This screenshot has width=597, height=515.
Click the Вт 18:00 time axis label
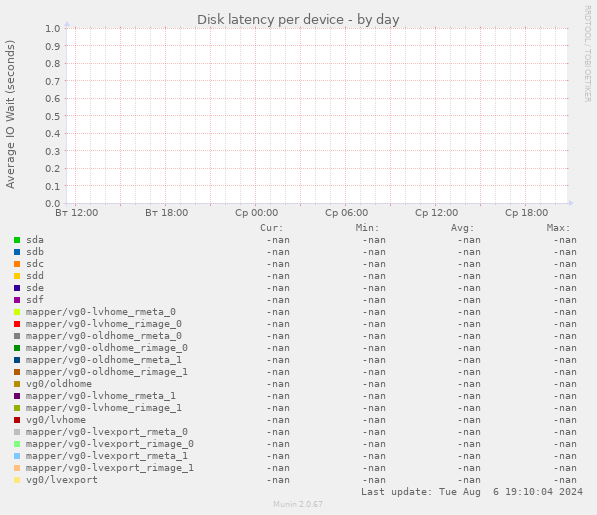[x=166, y=213]
